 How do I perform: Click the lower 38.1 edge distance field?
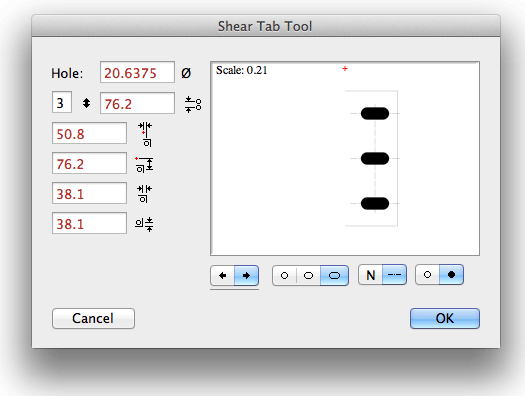point(89,223)
